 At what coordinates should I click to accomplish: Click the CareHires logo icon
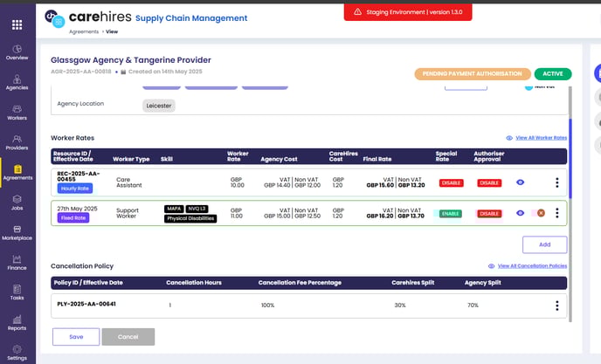tap(55, 19)
